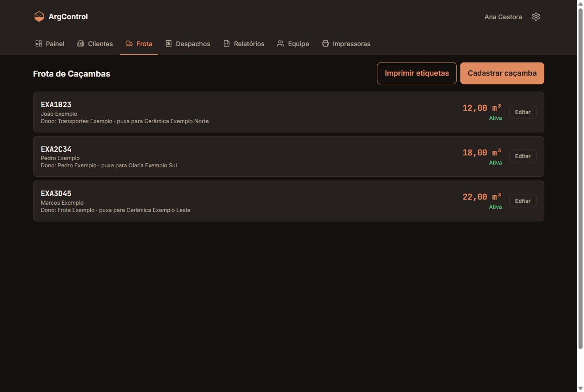Screen dimensions: 584x392
Task: Open settings via the gear icon
Action: point(536,17)
